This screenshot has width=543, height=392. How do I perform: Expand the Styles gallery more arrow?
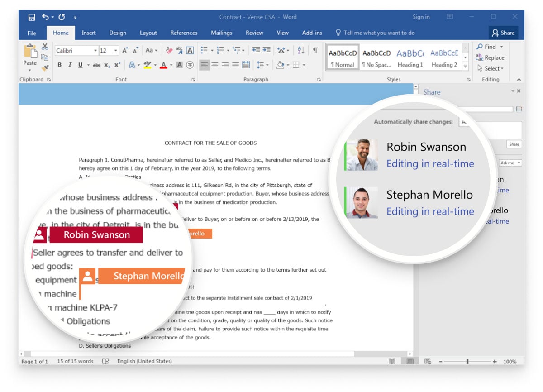[465, 66]
